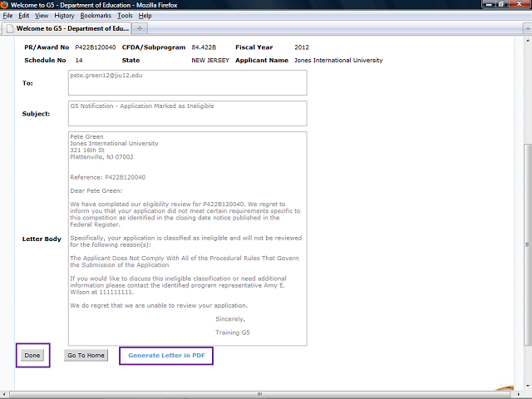Click the Subject text field

pyautogui.click(x=188, y=113)
